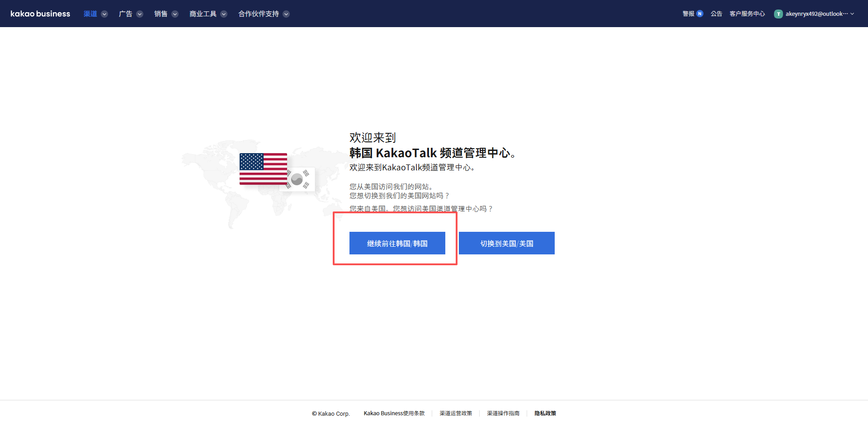The width and height of the screenshot is (868, 427).
Task: Open the 合作伙伴支持 menu label
Action: tap(259, 14)
